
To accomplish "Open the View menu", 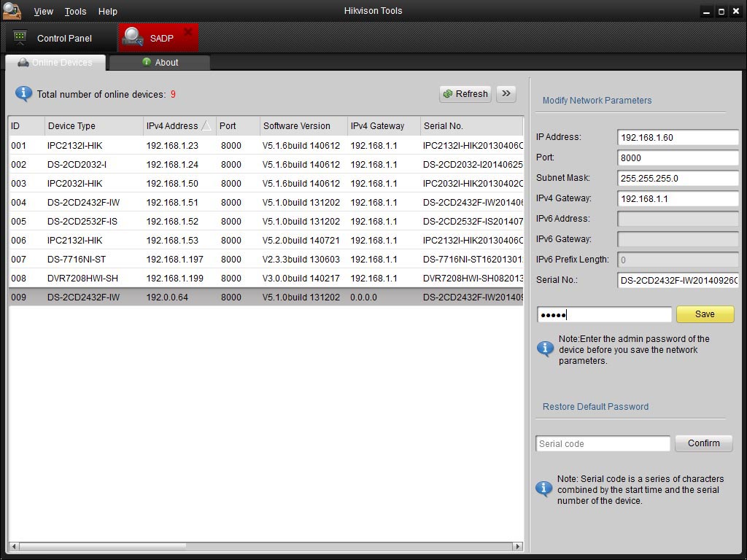I will pos(43,11).
